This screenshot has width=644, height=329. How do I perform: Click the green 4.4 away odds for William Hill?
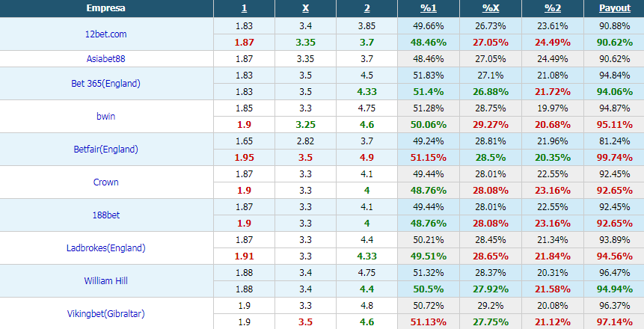click(367, 289)
